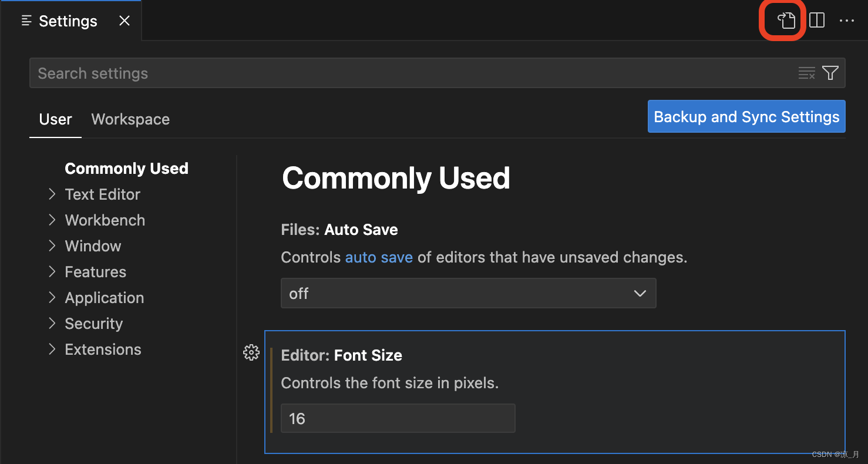Click Backup and Sync Settings button

(746, 116)
